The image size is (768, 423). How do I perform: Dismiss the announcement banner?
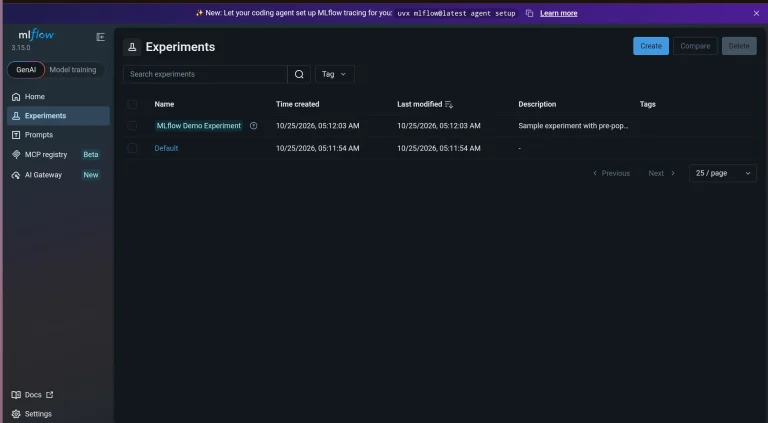(756, 13)
